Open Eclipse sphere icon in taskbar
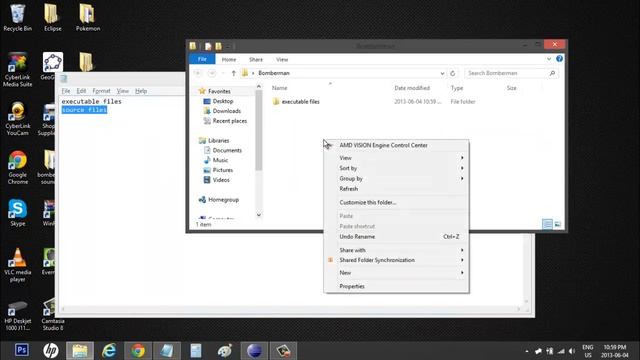The height and width of the screenshot is (360, 640). 254,350
